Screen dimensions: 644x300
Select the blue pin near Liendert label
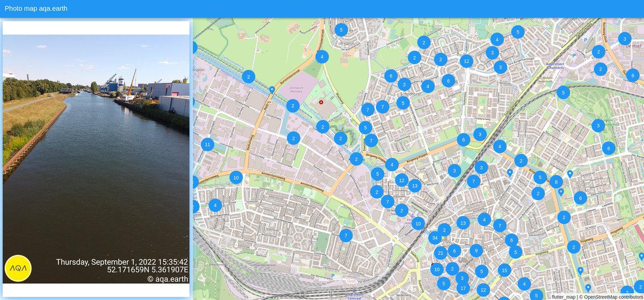pyautogui.click(x=570, y=174)
